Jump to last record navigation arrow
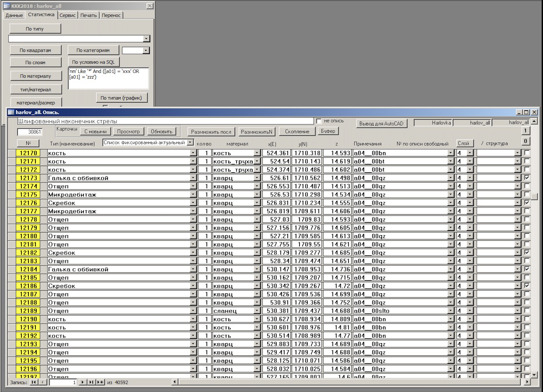This screenshot has width=543, height=392. [91, 382]
